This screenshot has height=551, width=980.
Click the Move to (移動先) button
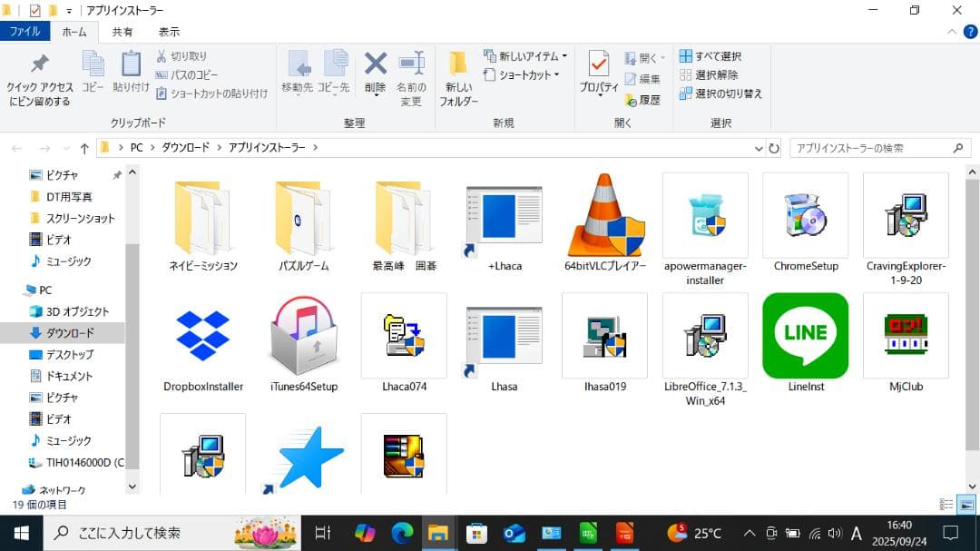click(x=297, y=72)
